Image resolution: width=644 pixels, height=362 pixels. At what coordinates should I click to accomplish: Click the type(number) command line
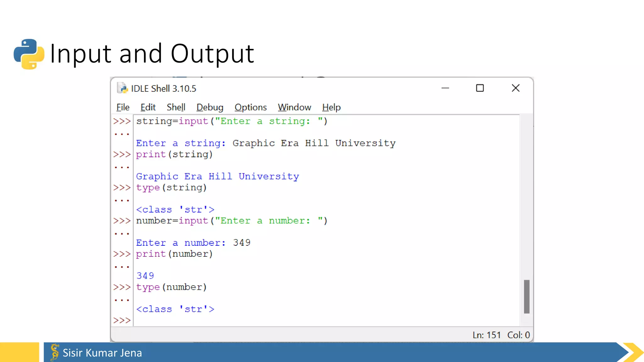point(171,287)
